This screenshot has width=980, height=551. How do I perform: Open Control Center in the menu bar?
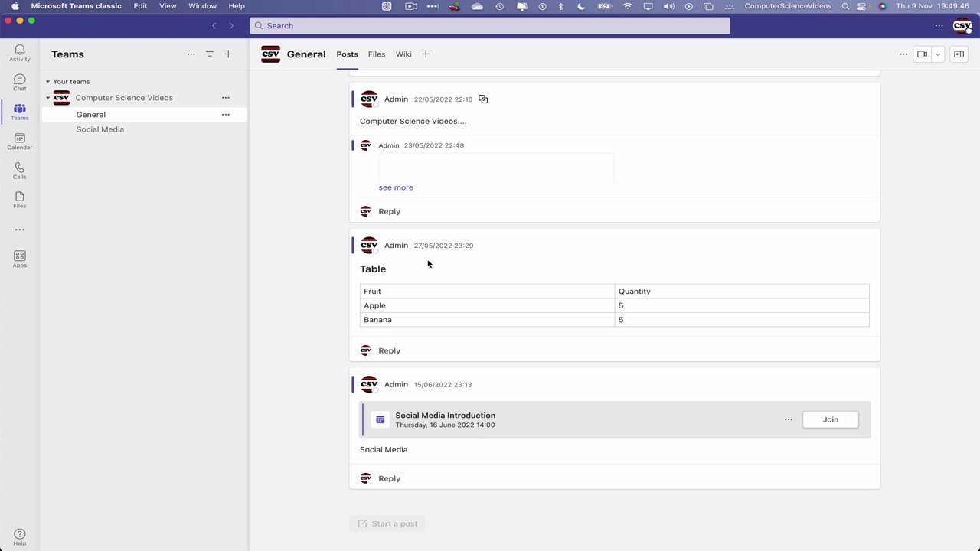pos(863,6)
